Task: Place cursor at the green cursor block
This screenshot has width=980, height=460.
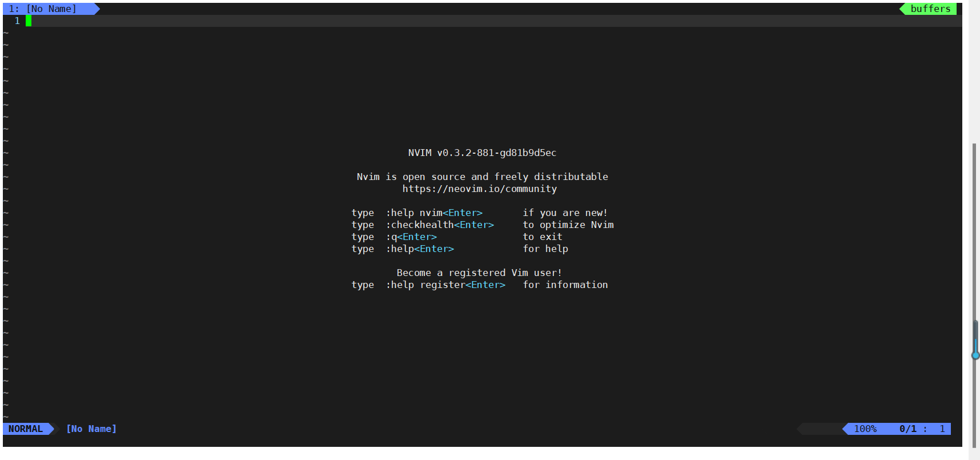Action: 29,21
